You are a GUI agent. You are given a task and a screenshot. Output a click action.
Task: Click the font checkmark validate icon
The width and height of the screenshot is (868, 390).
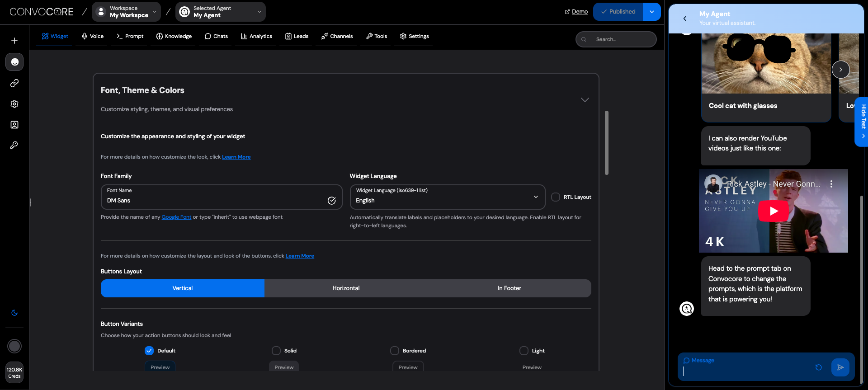[331, 201]
